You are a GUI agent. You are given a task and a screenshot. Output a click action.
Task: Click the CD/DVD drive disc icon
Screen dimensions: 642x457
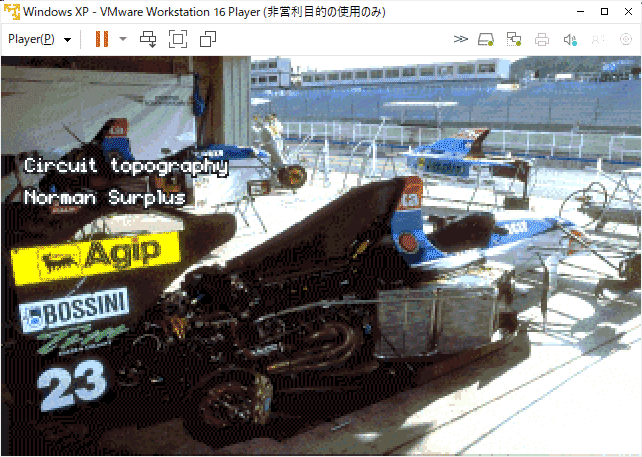[626, 39]
